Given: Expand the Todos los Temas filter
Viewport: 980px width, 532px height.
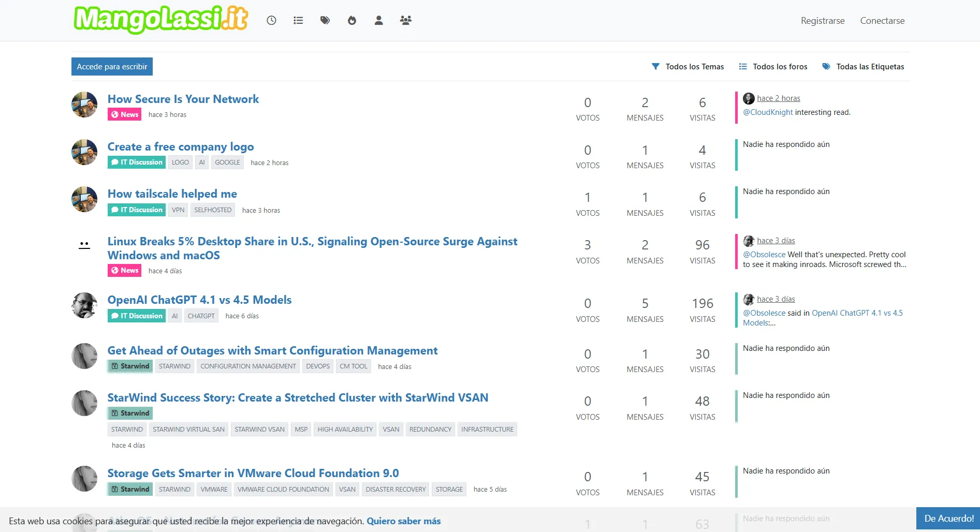Looking at the screenshot, I should [688, 67].
